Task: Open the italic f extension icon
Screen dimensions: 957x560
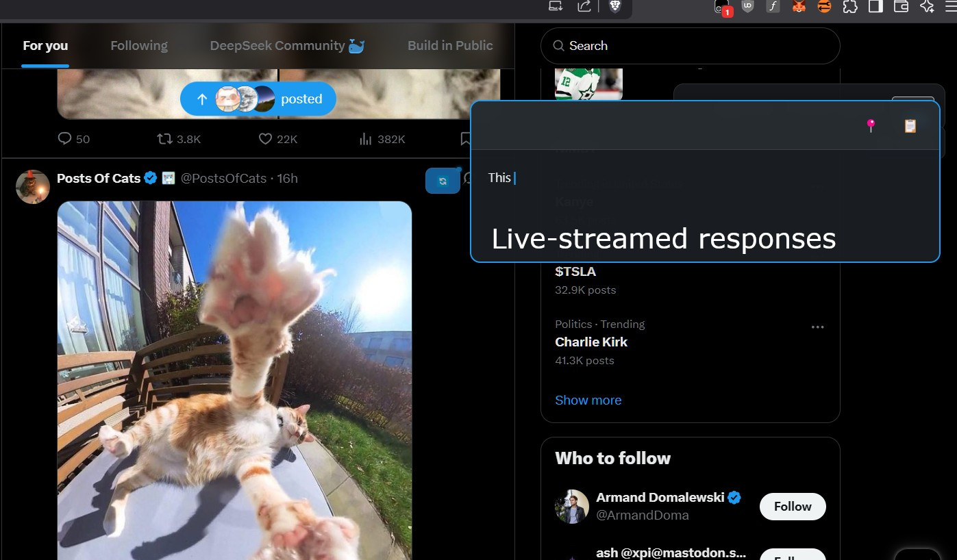Action: tap(773, 6)
